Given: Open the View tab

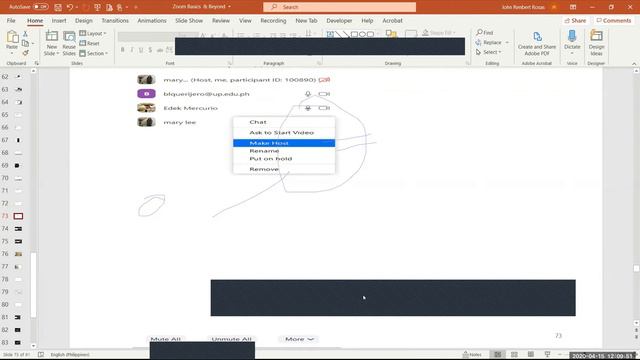Looking at the screenshot, I should click(245, 20).
